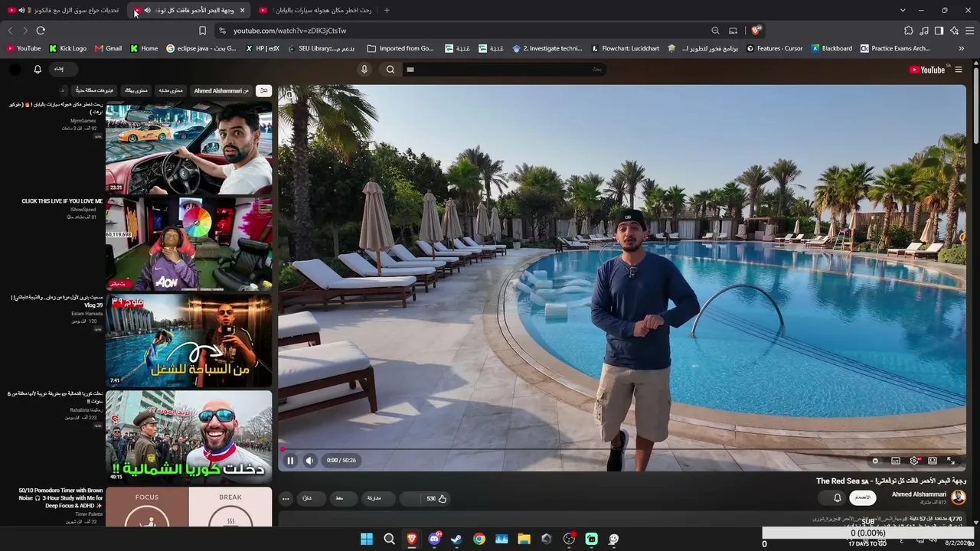Viewport: 980px width, 551px height.
Task: Open Ahmed Alshammari channel name link
Action: pyautogui.click(x=919, y=494)
